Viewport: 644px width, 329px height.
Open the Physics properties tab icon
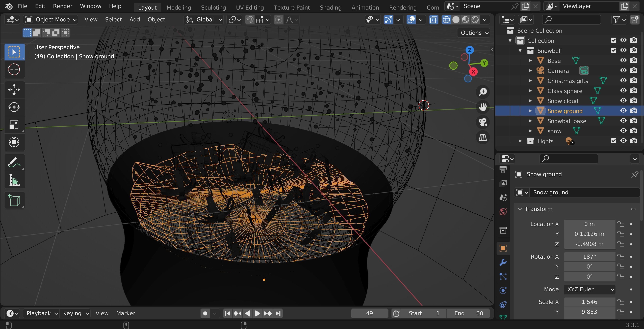[503, 290]
